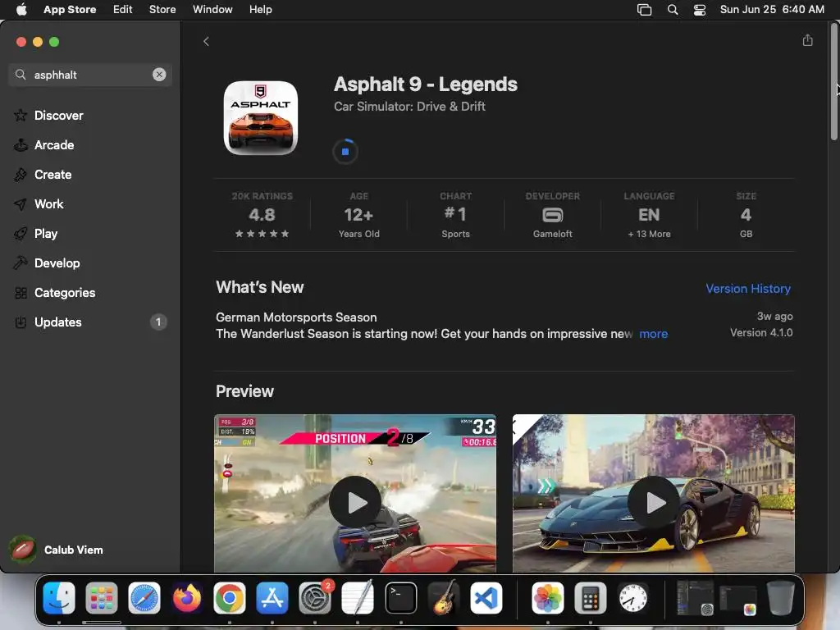
Task: Open Updates with 1 badge
Action: click(x=90, y=322)
